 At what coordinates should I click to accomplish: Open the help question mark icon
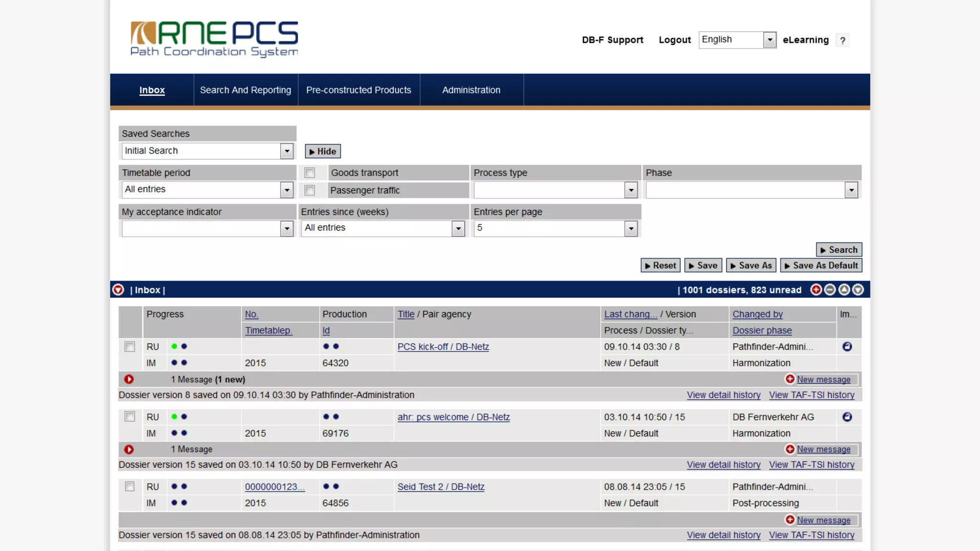842,40
